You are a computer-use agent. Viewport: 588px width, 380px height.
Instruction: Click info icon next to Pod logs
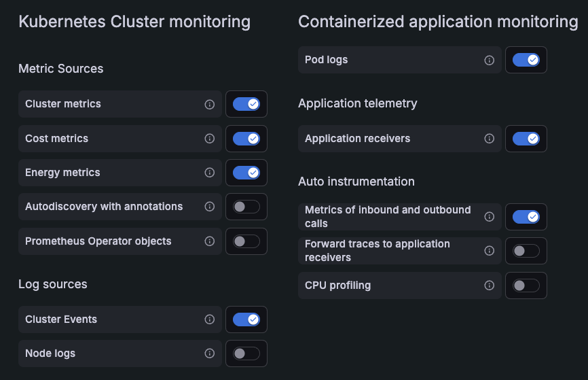pyautogui.click(x=489, y=60)
